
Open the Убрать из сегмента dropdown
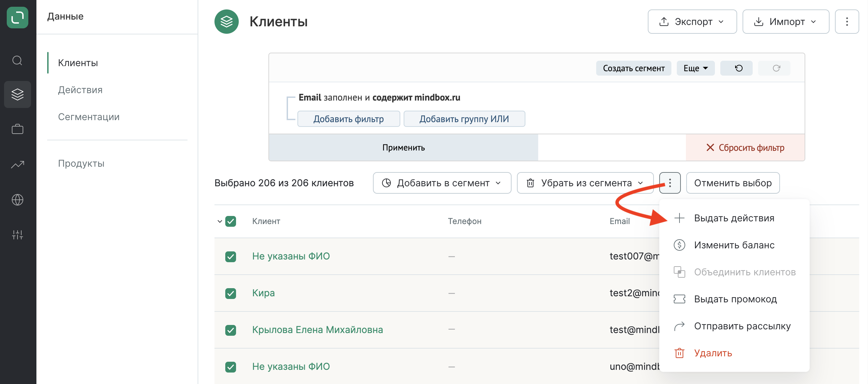585,183
